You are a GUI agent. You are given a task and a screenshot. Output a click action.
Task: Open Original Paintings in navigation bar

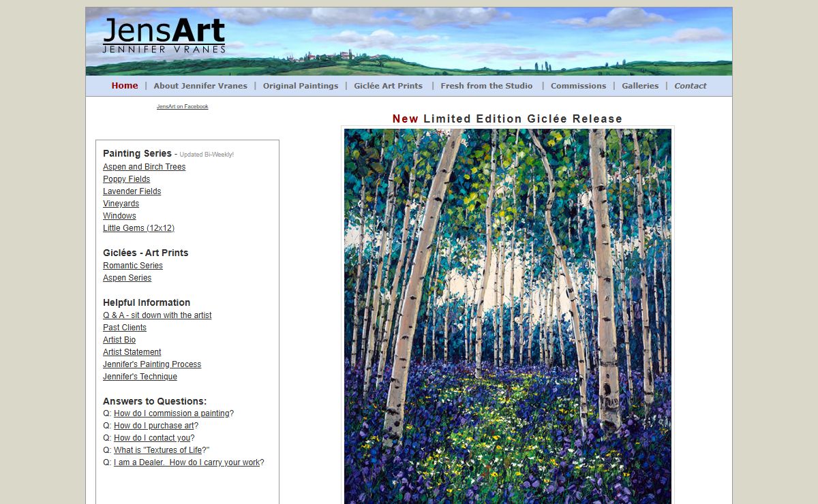[x=301, y=86]
